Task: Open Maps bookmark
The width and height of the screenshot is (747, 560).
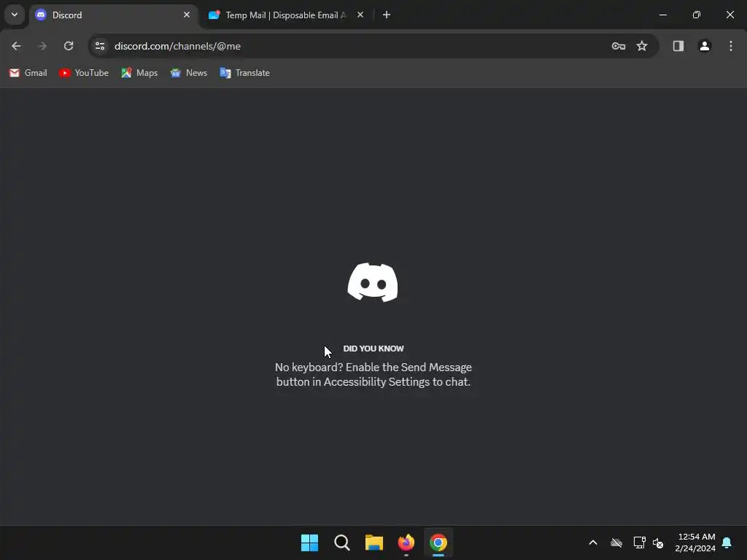Action: (139, 73)
